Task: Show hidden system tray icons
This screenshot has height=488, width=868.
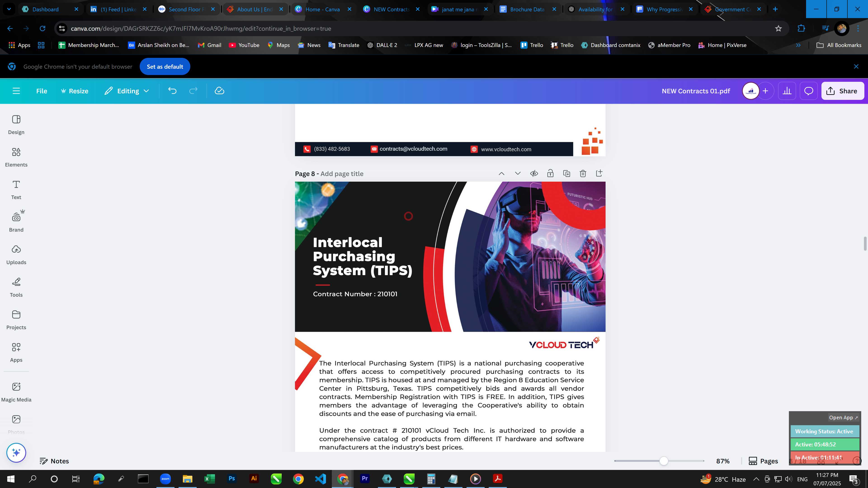Action: (x=756, y=479)
